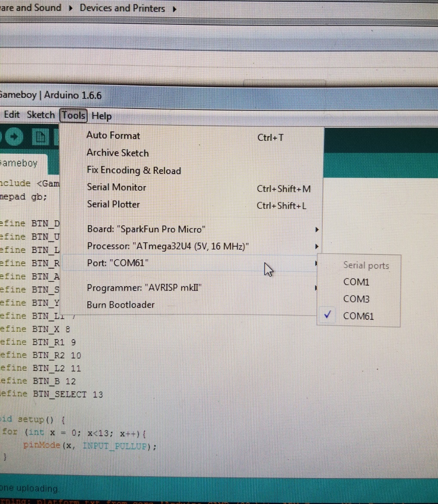
Task: Expand arrow after Devices and Printers
Action: click(175, 9)
